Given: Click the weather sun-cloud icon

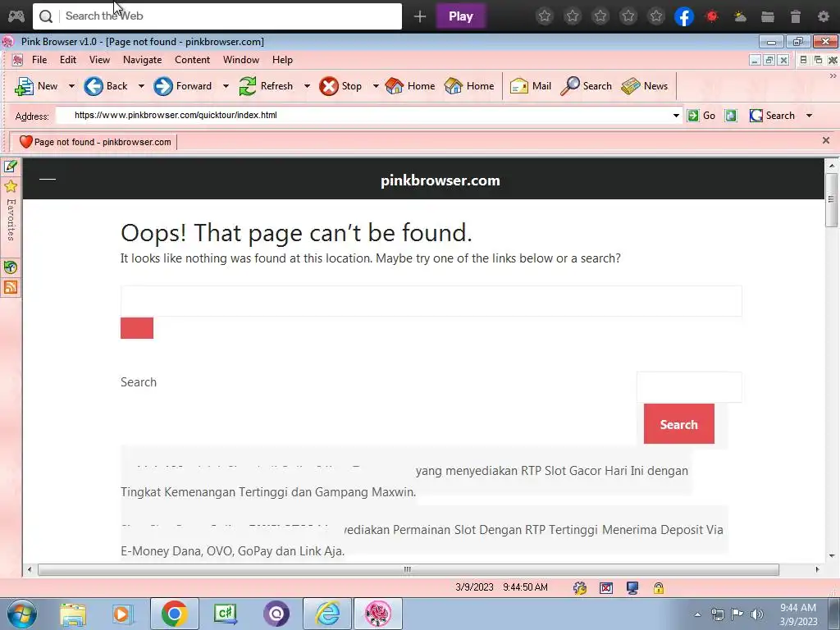Looking at the screenshot, I should 740,16.
